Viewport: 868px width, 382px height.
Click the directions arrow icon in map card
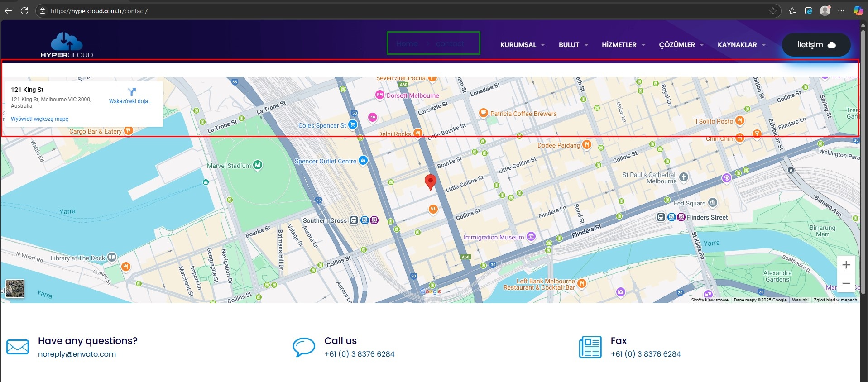click(132, 91)
